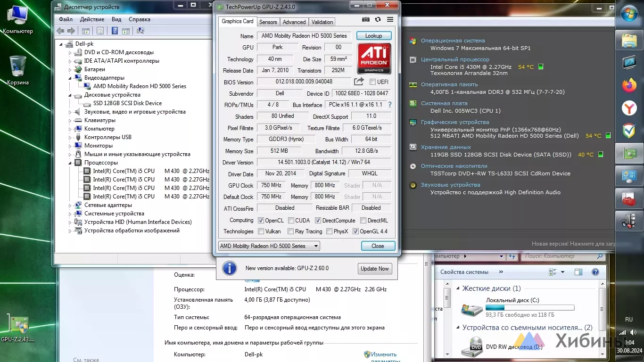Toggle the UEFI checkbox
The width and height of the screenshot is (644, 362).
[372, 82]
